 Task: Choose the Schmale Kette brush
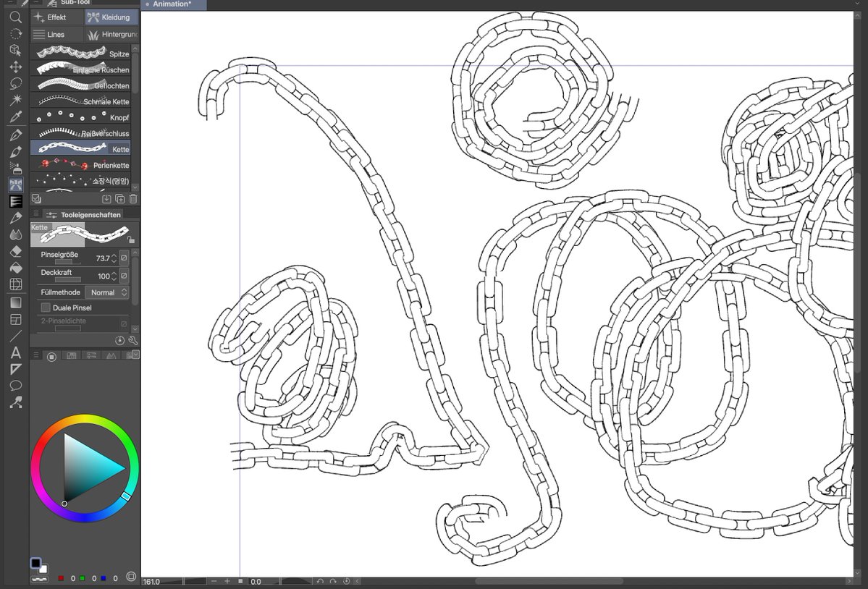(81, 101)
